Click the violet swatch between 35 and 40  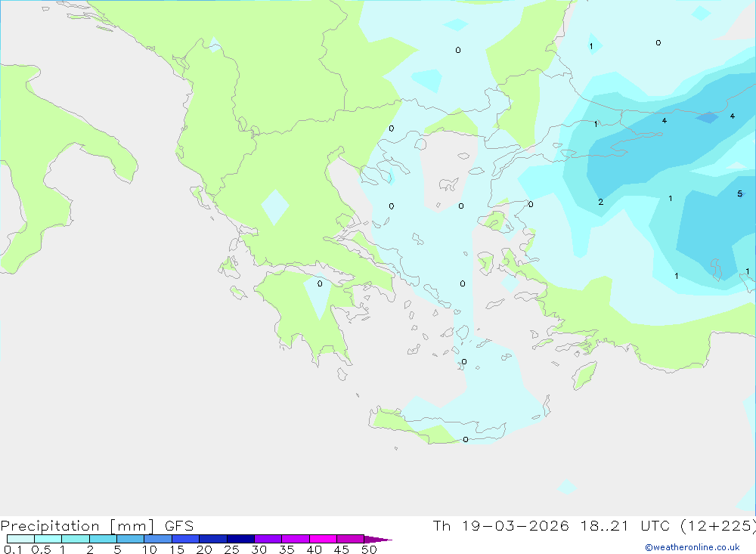[296, 539]
